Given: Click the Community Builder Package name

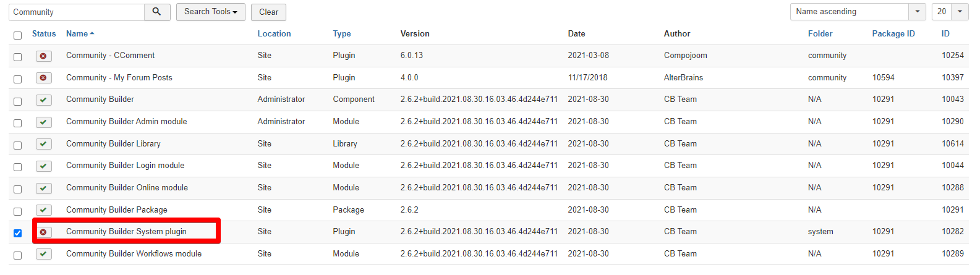Looking at the screenshot, I should tap(117, 209).
